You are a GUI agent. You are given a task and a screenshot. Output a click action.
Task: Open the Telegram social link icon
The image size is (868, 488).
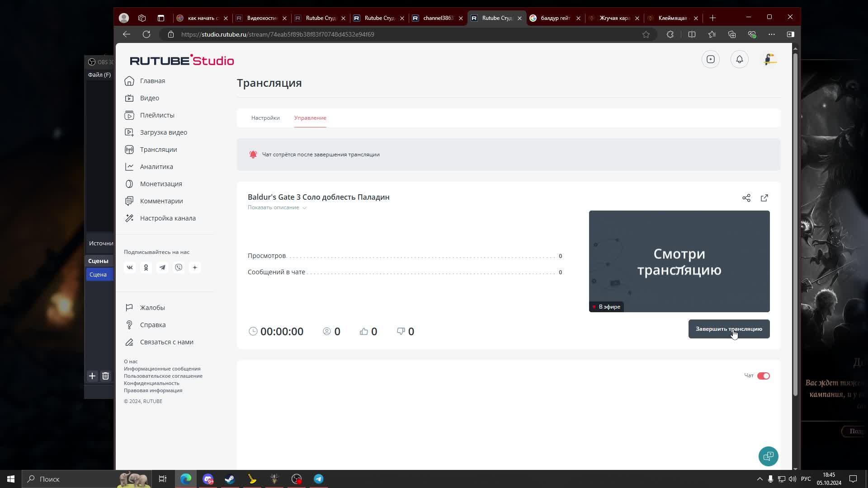[162, 267]
